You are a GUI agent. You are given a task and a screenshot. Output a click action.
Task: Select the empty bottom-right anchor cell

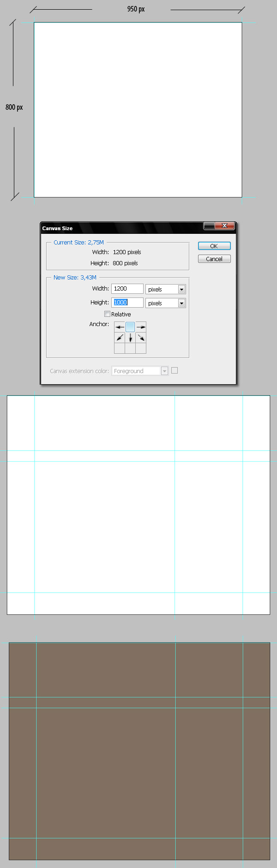click(141, 348)
